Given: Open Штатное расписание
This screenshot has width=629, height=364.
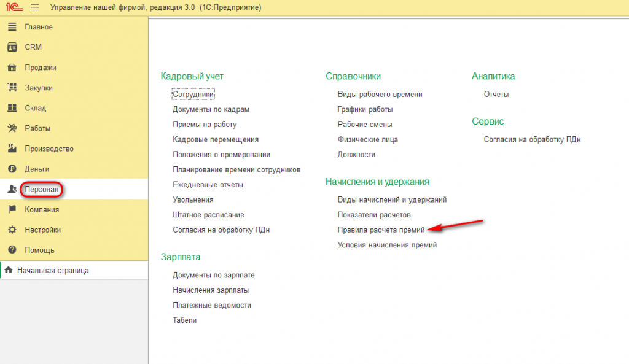Looking at the screenshot, I should tap(208, 215).
